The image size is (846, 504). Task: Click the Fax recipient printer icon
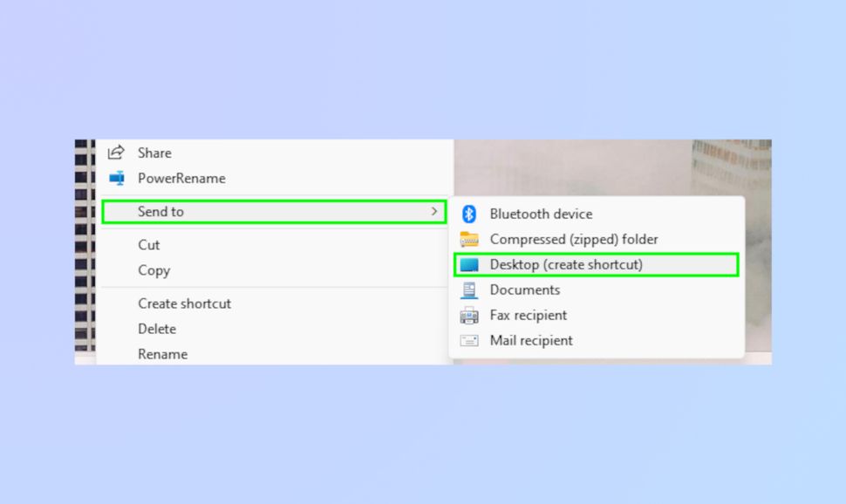coord(469,315)
